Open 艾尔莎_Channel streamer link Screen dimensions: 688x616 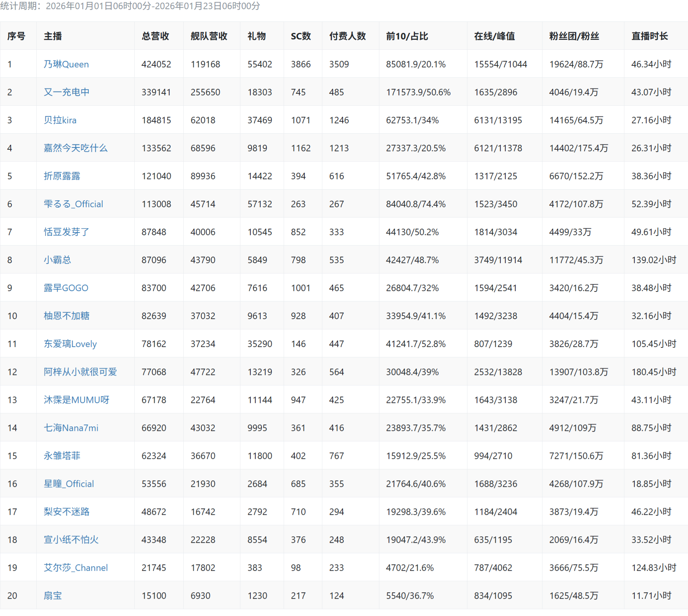coord(75,568)
